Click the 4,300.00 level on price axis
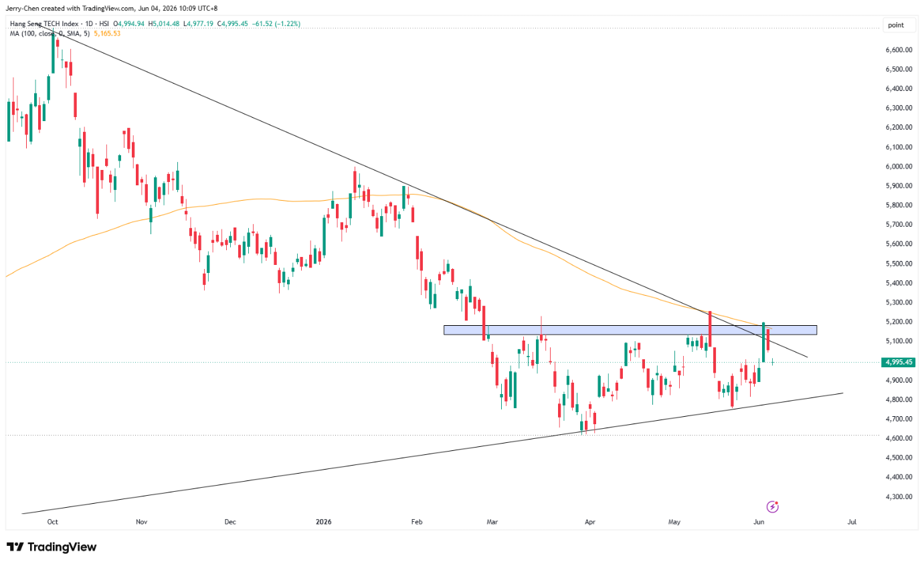 click(x=899, y=497)
